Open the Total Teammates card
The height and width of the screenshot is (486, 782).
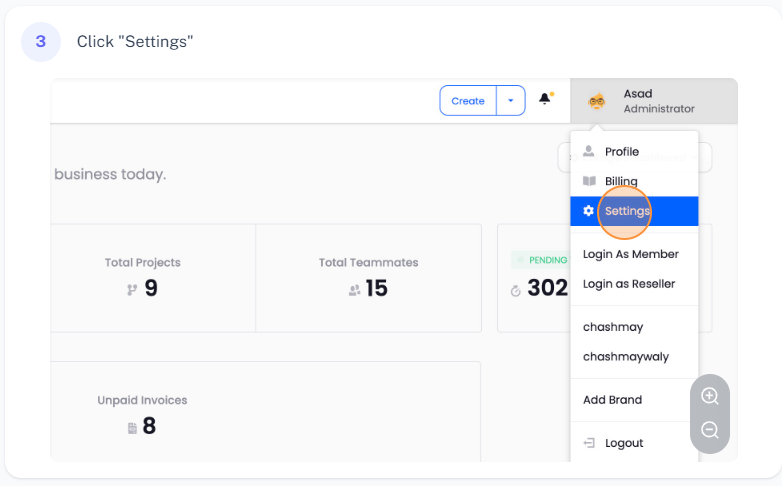point(368,277)
